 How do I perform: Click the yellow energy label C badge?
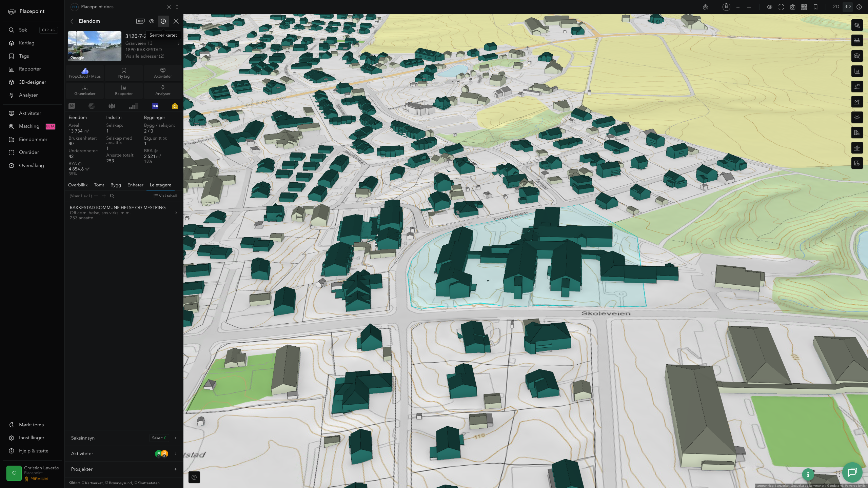click(175, 106)
